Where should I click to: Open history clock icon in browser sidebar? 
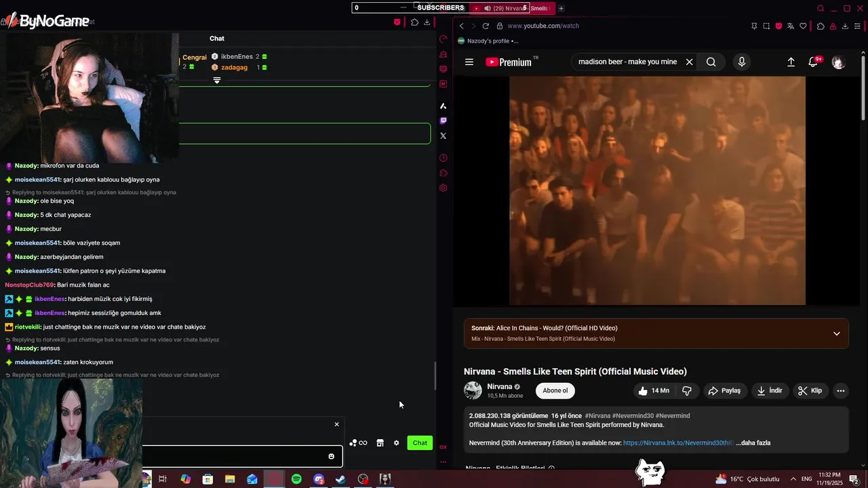click(443, 158)
